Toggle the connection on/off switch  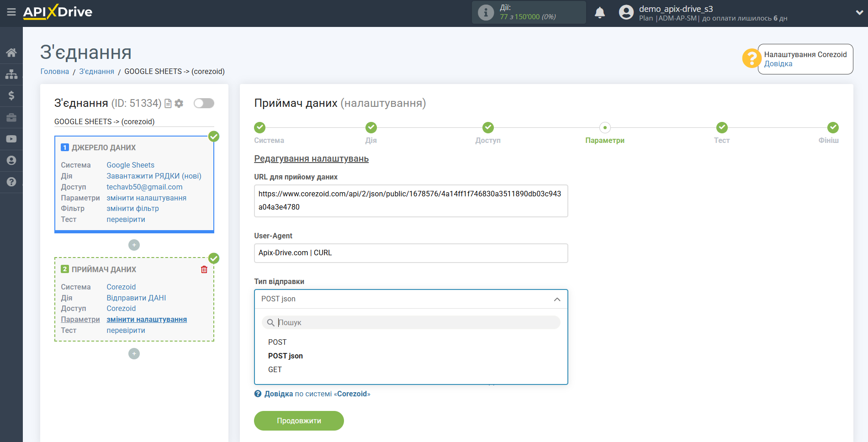pyautogui.click(x=204, y=103)
